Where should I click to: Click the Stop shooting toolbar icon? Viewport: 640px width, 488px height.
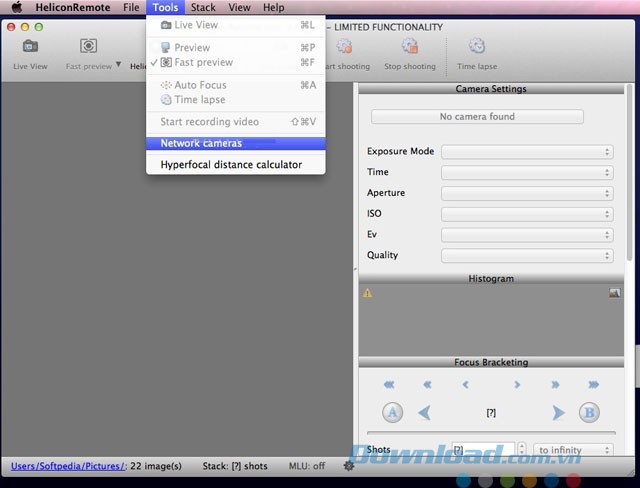pyautogui.click(x=410, y=47)
